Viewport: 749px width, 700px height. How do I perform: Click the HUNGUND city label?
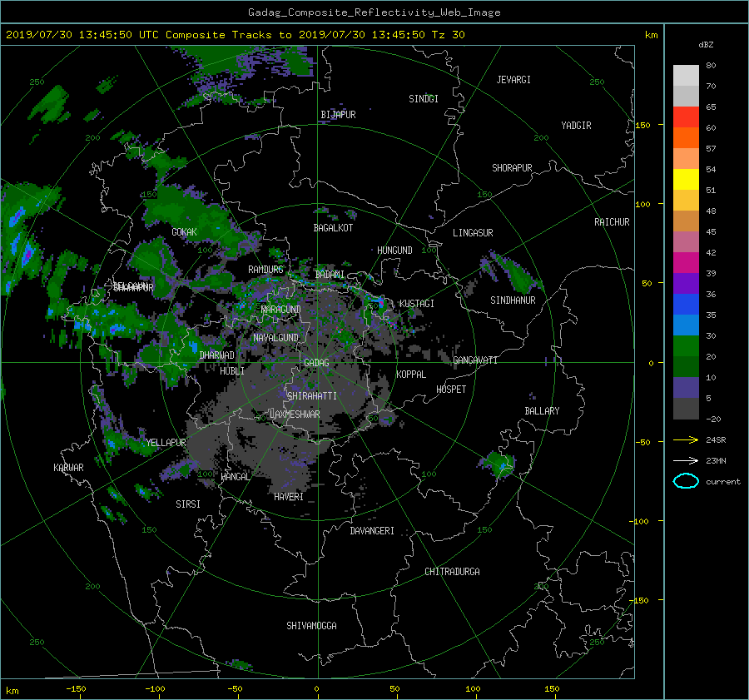pyautogui.click(x=394, y=251)
